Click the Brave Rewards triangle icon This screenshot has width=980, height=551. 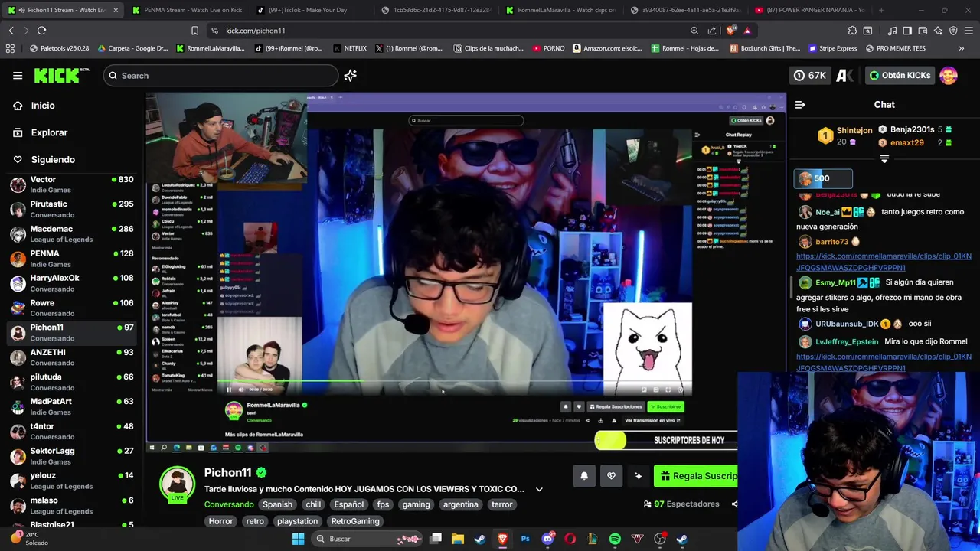(747, 31)
